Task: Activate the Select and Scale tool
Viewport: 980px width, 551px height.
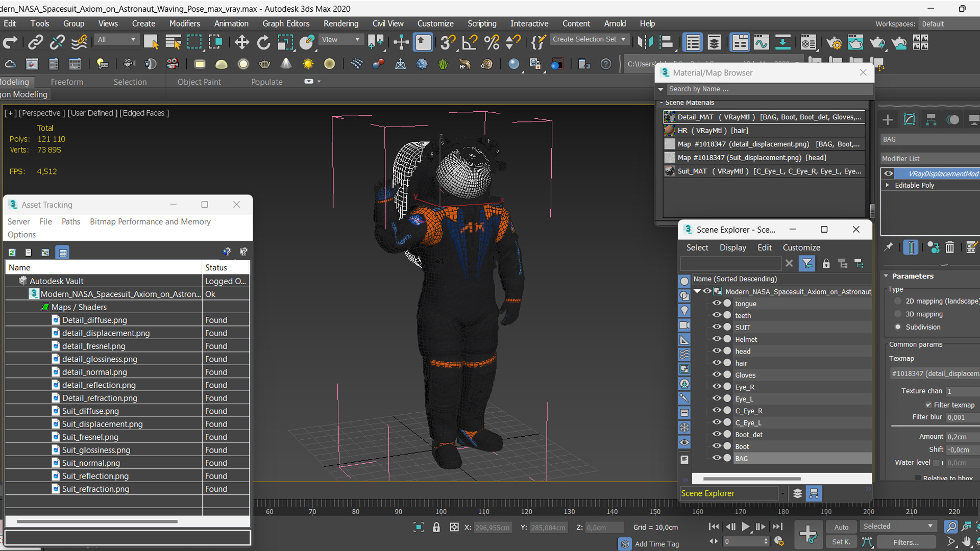Action: click(x=285, y=42)
